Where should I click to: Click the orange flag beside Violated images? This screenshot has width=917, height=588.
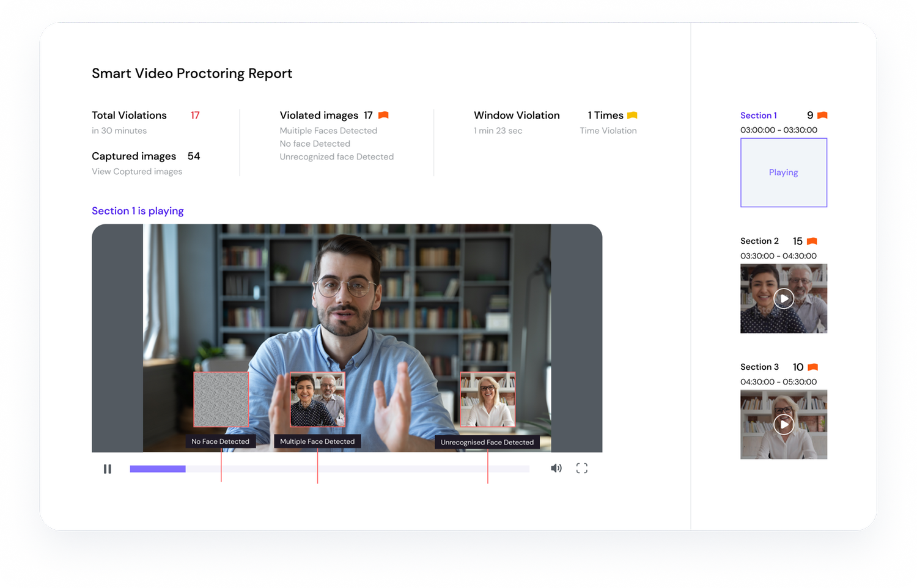(x=383, y=116)
